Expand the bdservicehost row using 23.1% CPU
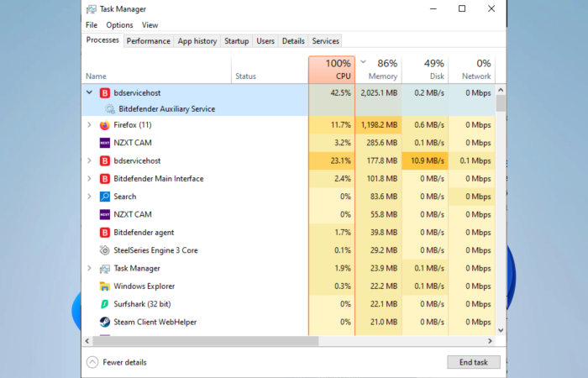Image resolution: width=588 pixels, height=378 pixels. pos(89,160)
